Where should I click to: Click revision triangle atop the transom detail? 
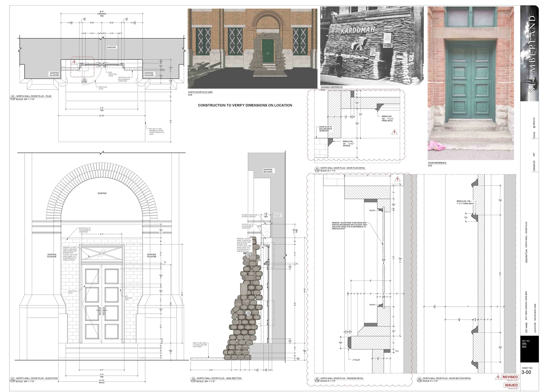tap(397, 179)
